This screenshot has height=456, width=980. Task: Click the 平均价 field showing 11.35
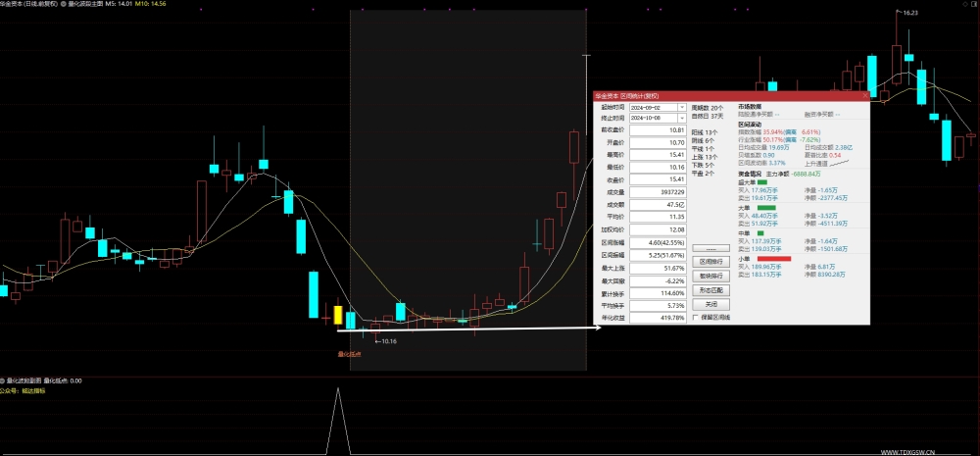pyautogui.click(x=658, y=218)
